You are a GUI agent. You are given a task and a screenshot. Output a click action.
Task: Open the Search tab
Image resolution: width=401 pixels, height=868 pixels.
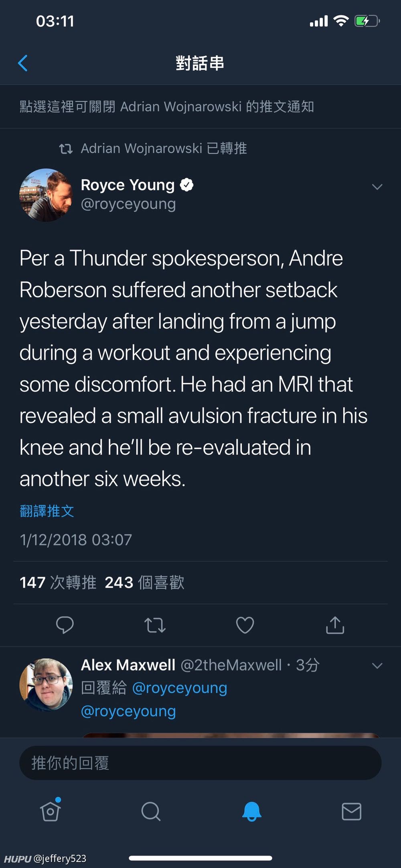[x=151, y=811]
